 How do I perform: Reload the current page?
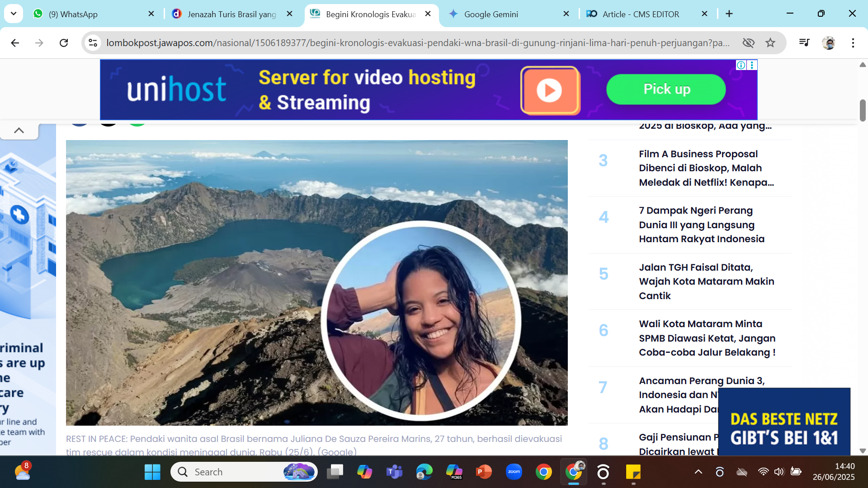pos(64,43)
